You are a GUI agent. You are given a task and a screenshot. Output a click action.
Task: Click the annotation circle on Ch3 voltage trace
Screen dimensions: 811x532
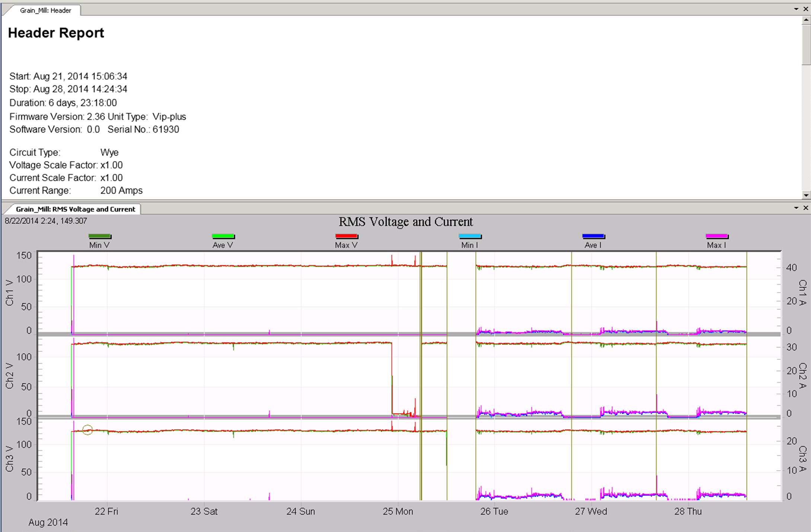click(88, 429)
